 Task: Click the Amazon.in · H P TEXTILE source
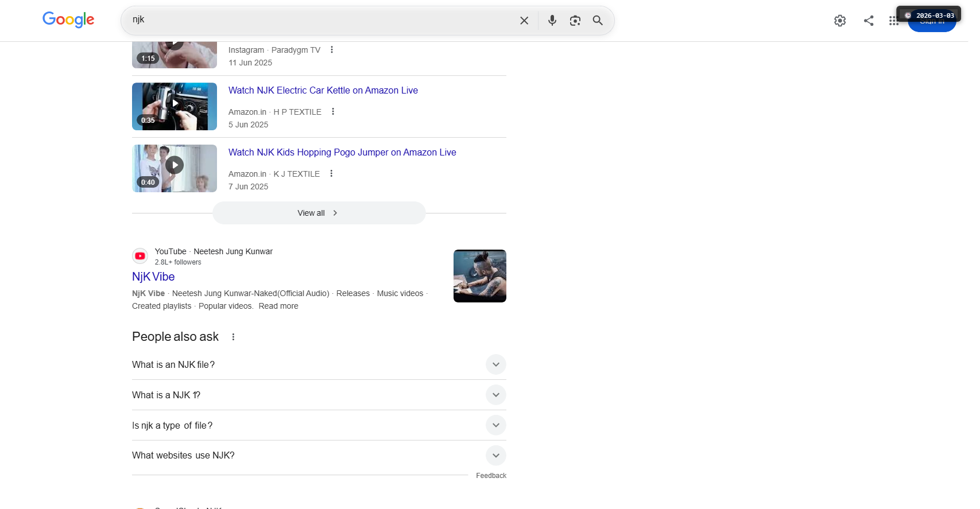coord(275,112)
